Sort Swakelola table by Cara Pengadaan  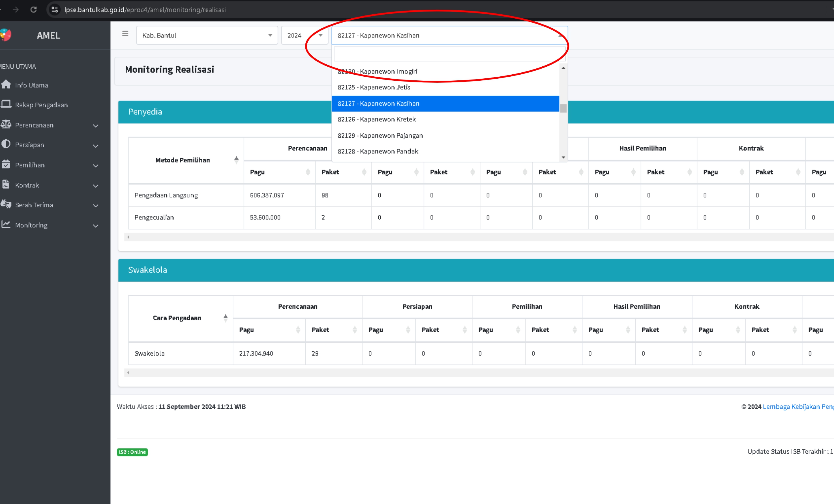click(x=226, y=318)
